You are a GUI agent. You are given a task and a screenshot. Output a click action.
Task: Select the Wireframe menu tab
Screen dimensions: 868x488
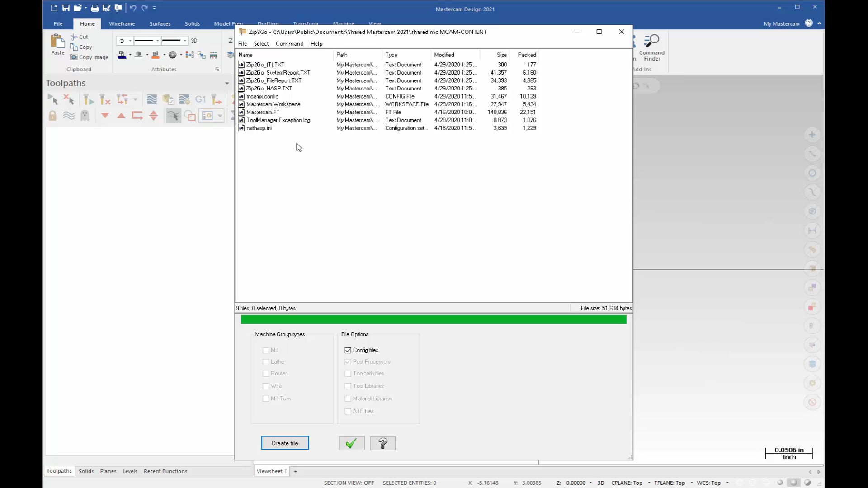point(122,23)
